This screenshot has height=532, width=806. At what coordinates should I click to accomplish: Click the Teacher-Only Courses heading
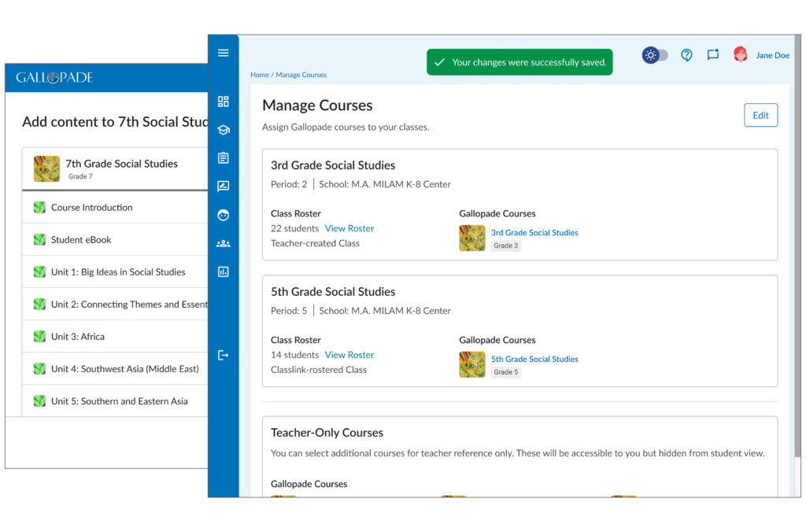pos(327,433)
